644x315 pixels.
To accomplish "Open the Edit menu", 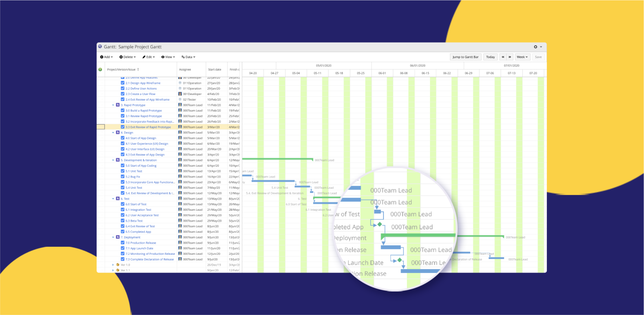I will (149, 57).
